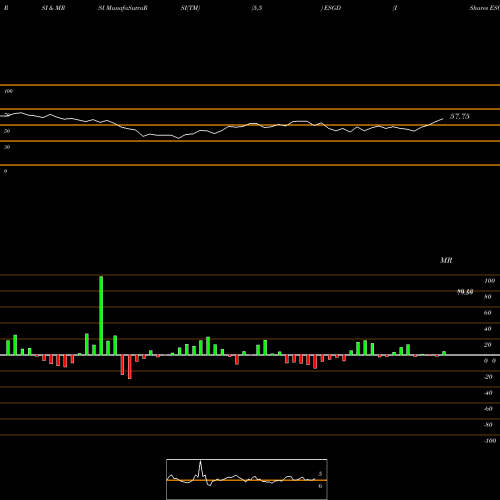Click the 20 label on the MR axis
The height and width of the screenshot is (500, 500).
[488, 345]
